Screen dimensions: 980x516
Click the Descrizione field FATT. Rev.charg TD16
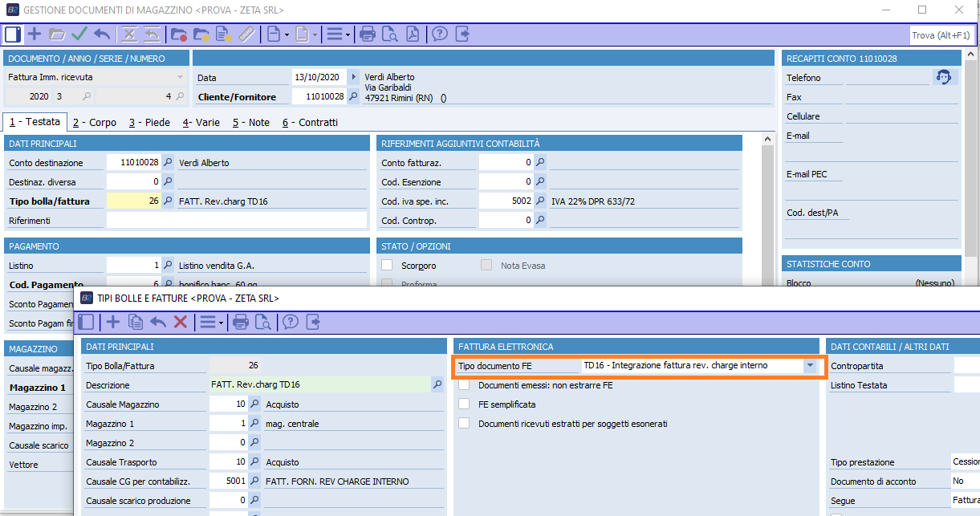[320, 385]
